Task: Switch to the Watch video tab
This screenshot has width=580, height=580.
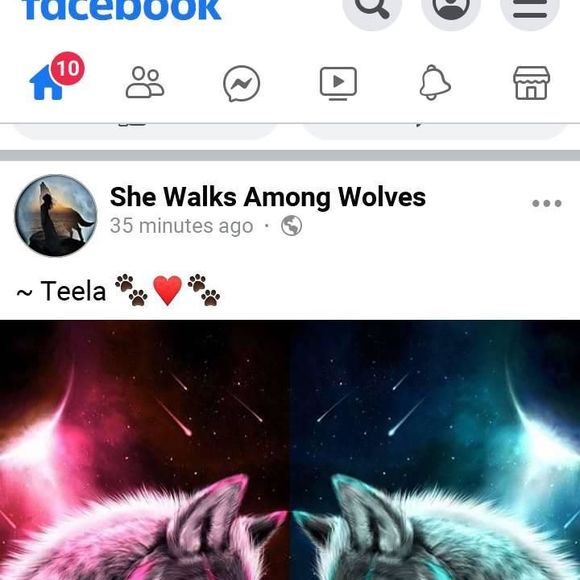Action: click(x=338, y=84)
